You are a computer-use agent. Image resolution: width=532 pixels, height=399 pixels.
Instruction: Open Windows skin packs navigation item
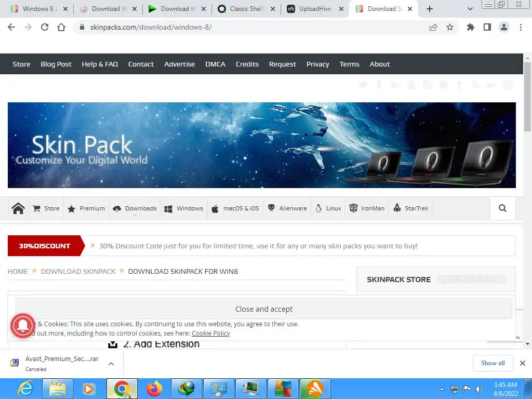[x=183, y=208]
